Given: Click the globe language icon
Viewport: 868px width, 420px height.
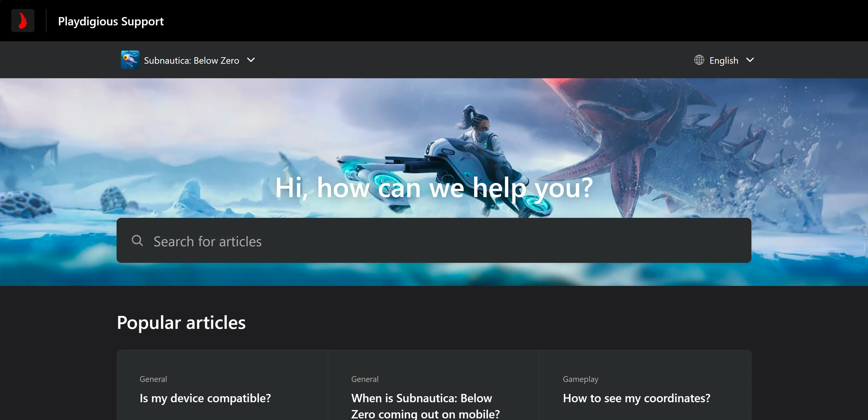Looking at the screenshot, I should 699,60.
